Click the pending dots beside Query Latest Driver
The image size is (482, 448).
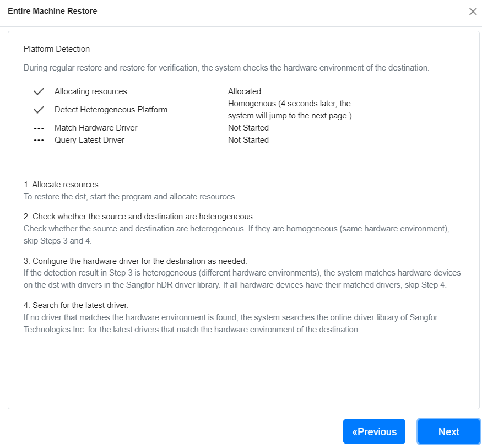pos(39,140)
